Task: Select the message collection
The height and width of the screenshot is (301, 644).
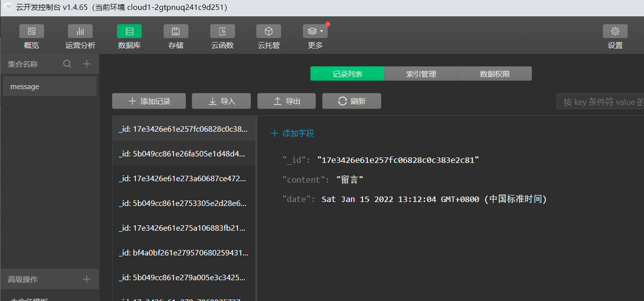Action: (x=50, y=86)
